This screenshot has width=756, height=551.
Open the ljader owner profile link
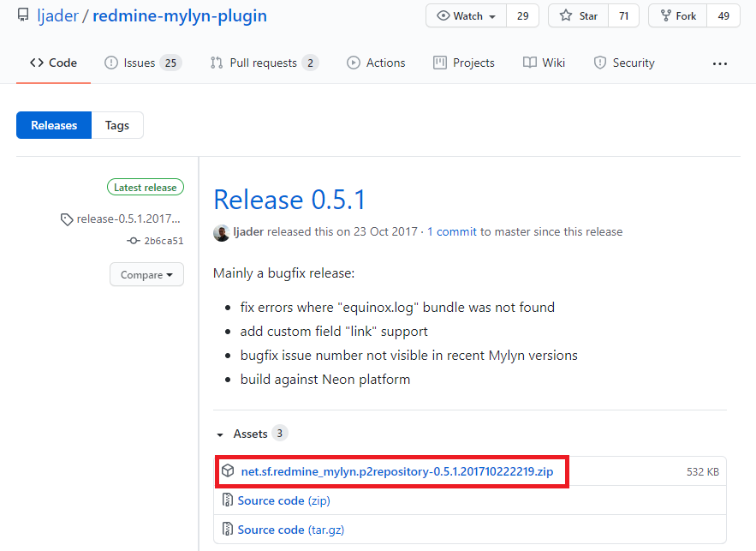[58, 16]
